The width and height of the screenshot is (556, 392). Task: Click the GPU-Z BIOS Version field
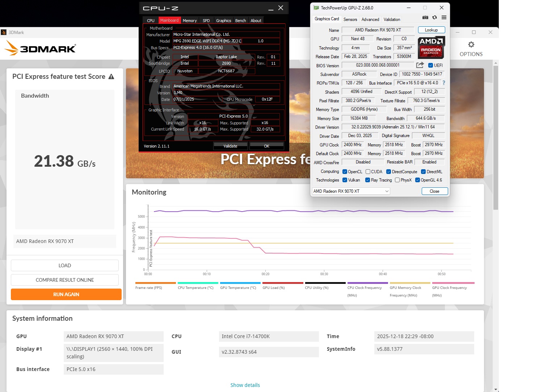pos(378,65)
